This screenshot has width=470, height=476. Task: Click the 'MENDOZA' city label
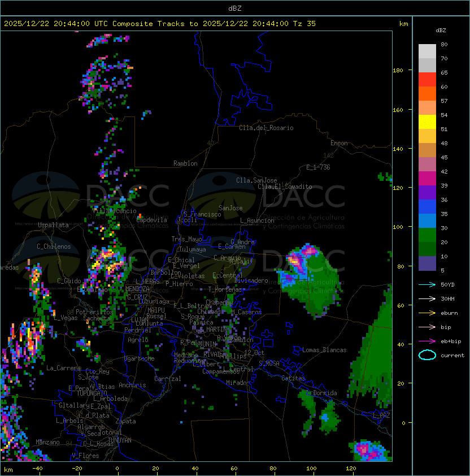click(x=137, y=289)
